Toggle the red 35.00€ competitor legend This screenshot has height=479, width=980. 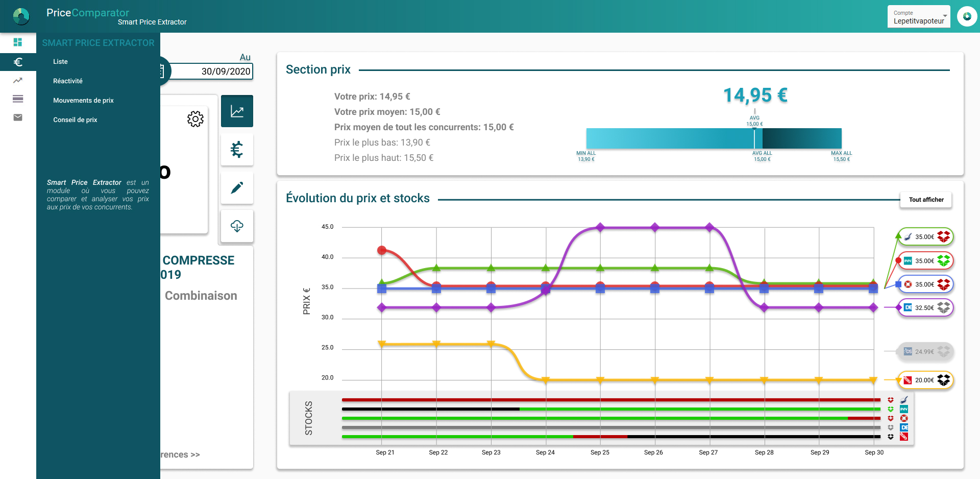(925, 261)
